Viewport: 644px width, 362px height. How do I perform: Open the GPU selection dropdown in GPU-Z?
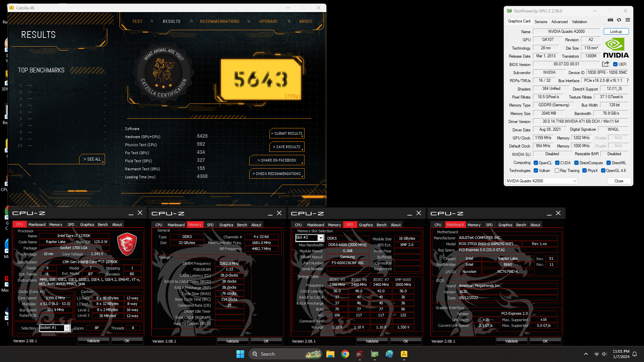pos(541,181)
